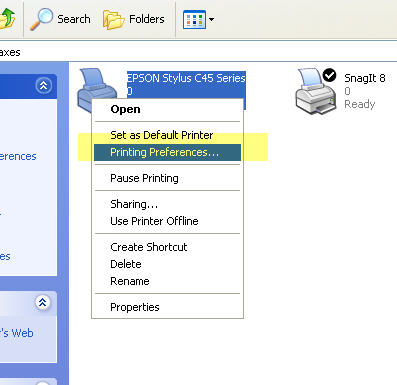
Task: Click the Folders toolbar button
Action: pyautogui.click(x=134, y=19)
